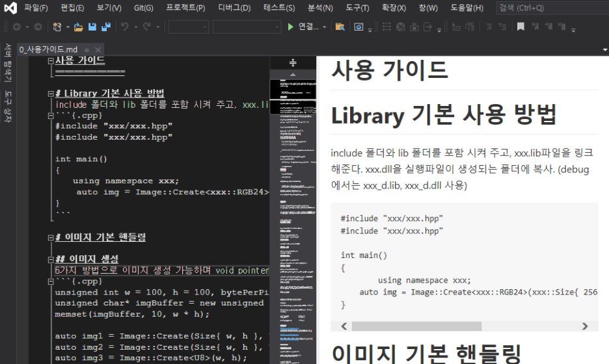Image resolution: width=609 pixels, height=364 pixels.
Task: Click the Open File folder icon
Action: coord(79,27)
